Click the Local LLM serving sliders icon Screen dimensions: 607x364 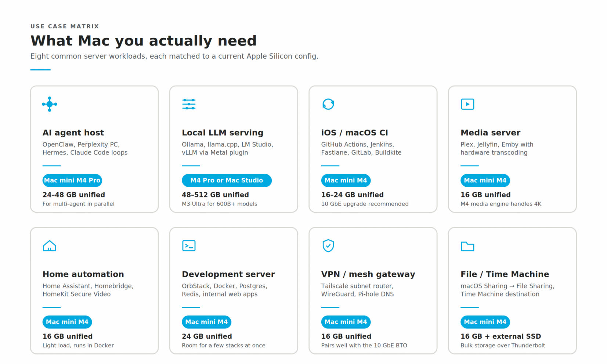pos(189,104)
